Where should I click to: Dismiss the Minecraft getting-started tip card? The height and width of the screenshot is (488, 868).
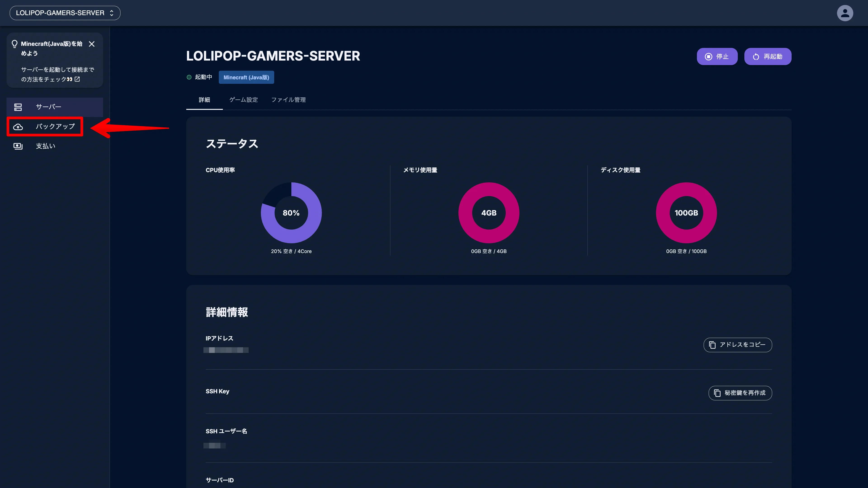(x=92, y=44)
